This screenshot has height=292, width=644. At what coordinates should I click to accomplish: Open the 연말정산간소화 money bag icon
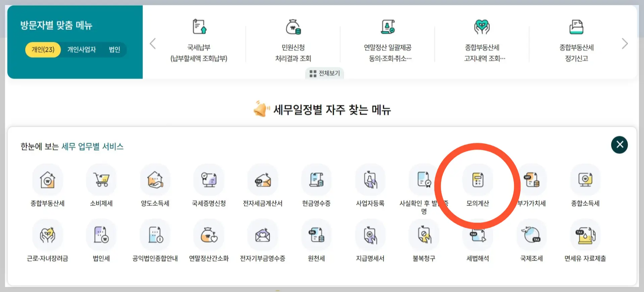[209, 235]
